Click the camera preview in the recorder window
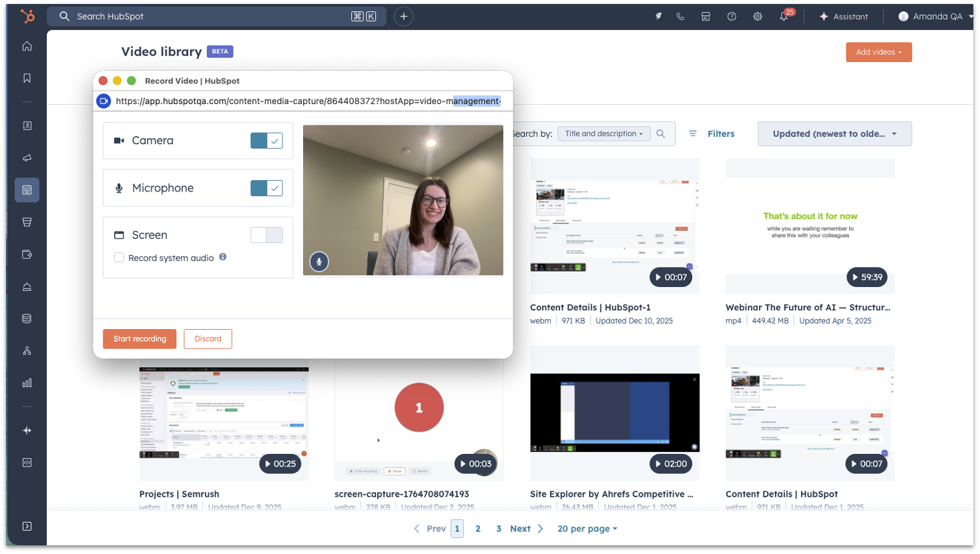Viewport: 980px width, 554px height. point(403,200)
